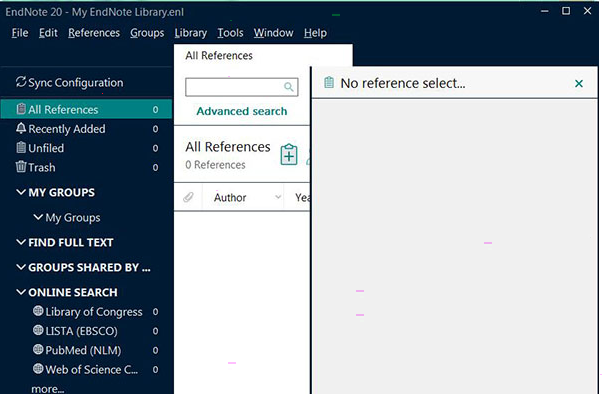Viewport: 602px width, 394px height.
Task: Open the Help menu
Action: click(315, 33)
